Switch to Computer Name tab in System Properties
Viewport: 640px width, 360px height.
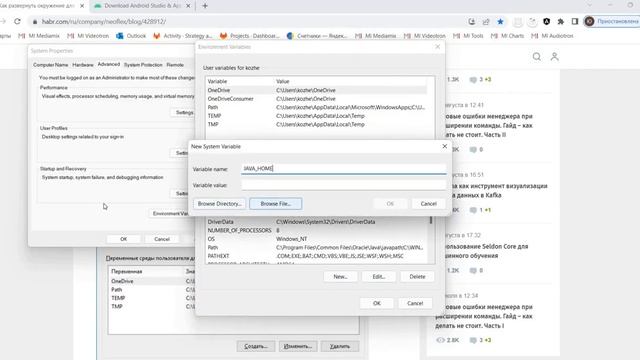51,65
